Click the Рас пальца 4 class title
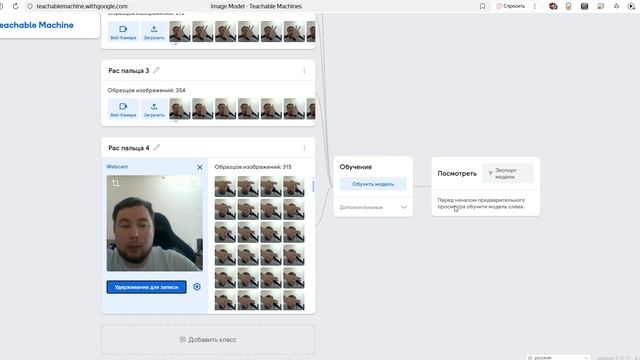Viewport: 640px width, 360px height. tap(129, 148)
